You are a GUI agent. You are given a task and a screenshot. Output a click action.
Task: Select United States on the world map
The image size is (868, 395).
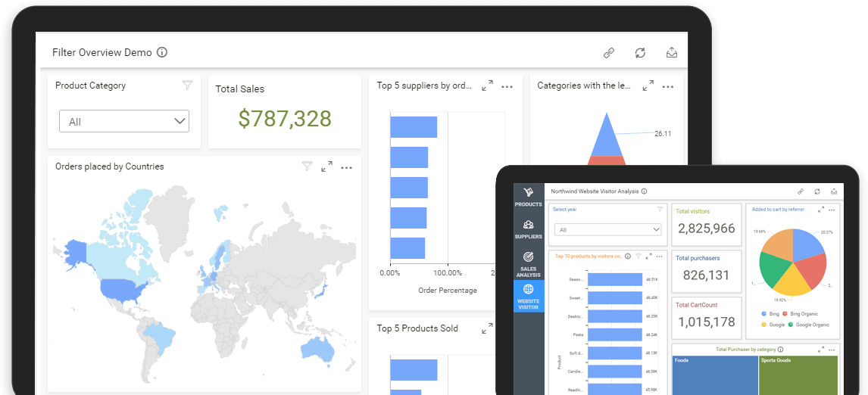[123, 289]
